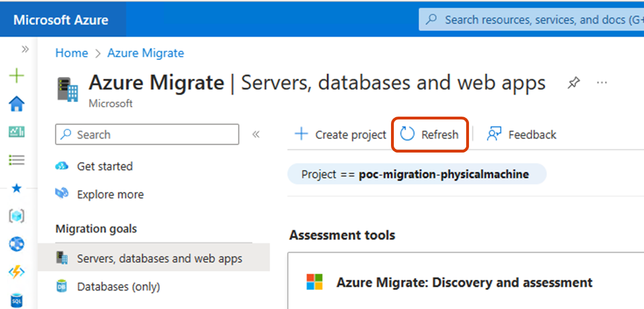Select Databases (only) menu item

118,287
